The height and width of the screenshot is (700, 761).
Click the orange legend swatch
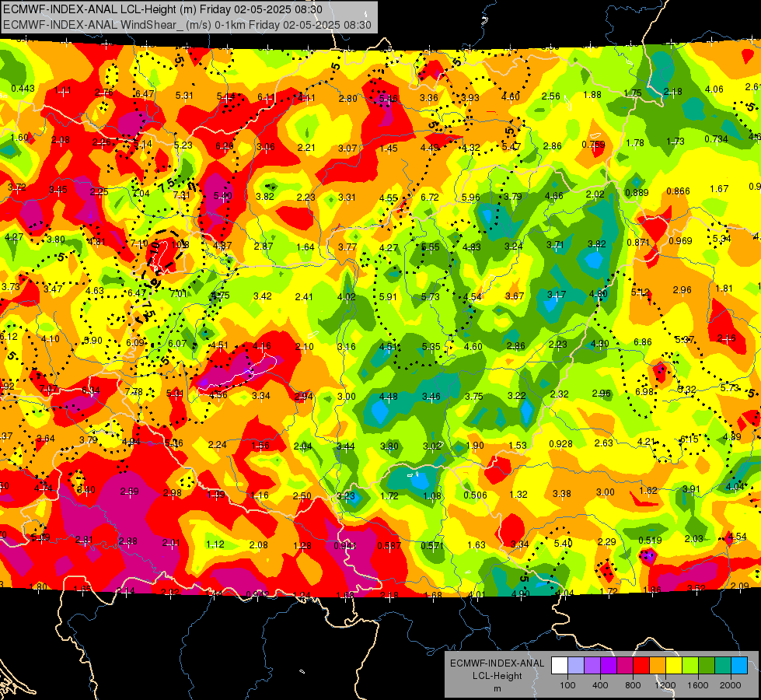coord(658,666)
